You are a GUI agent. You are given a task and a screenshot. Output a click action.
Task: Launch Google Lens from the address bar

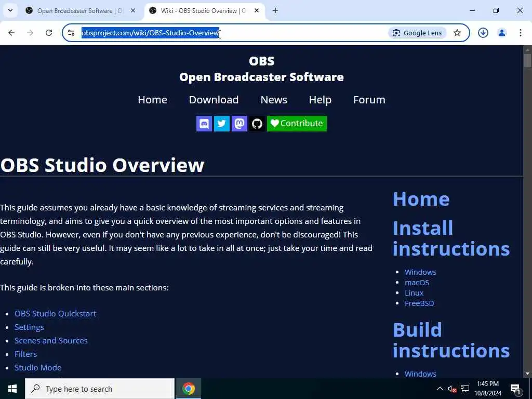pos(417,33)
